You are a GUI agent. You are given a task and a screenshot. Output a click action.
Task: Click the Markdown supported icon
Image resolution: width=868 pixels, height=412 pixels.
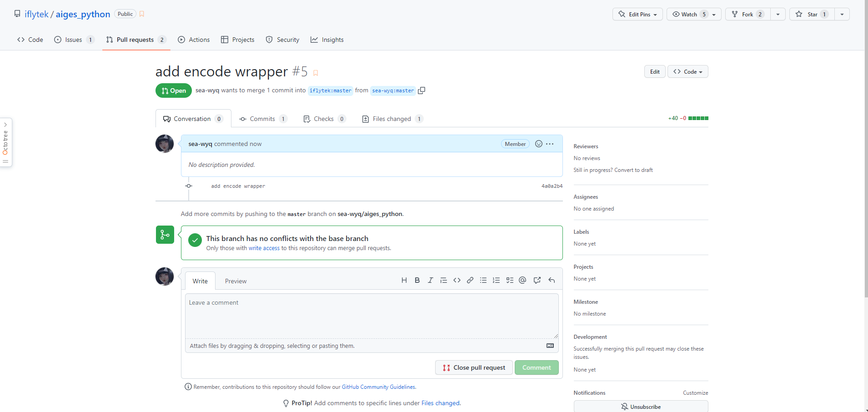tap(550, 346)
